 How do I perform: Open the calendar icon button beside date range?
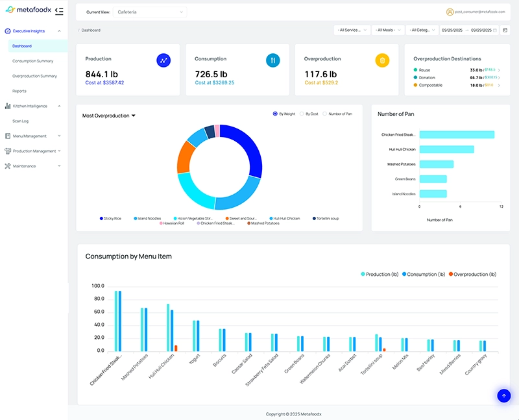(x=505, y=30)
